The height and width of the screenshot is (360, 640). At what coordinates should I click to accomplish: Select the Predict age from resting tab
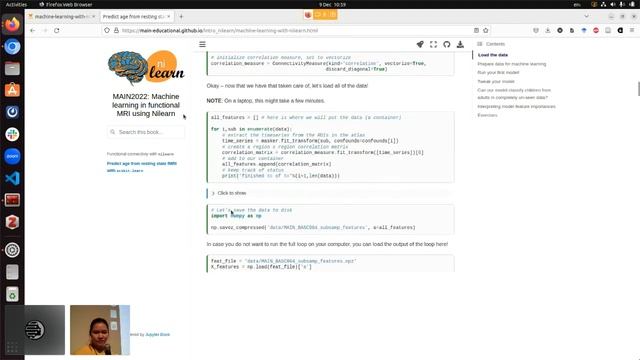point(137,16)
